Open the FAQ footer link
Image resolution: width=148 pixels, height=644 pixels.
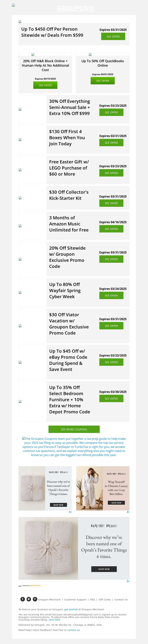click(x=92, y=600)
